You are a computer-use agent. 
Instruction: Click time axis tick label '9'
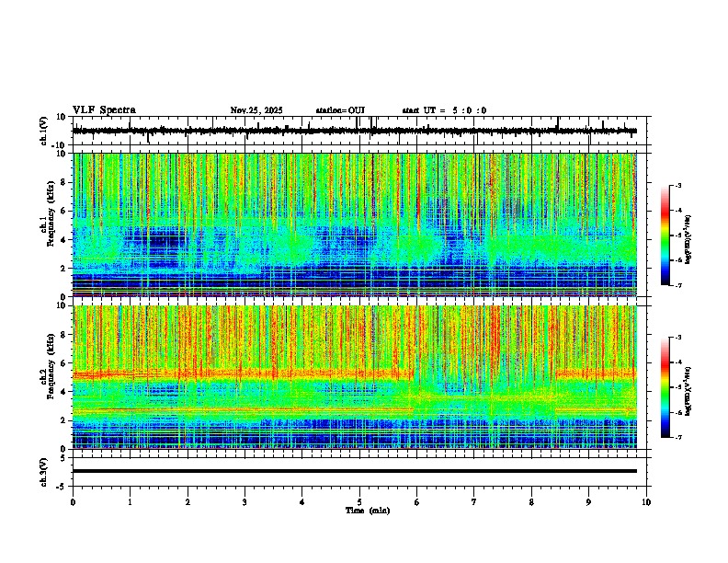point(588,502)
